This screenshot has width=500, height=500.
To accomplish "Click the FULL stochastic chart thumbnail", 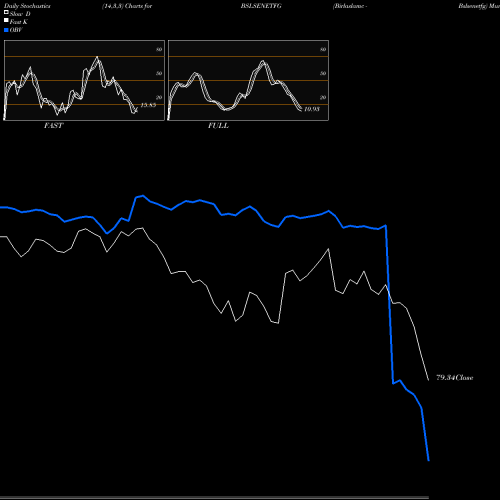I will [x=248, y=80].
